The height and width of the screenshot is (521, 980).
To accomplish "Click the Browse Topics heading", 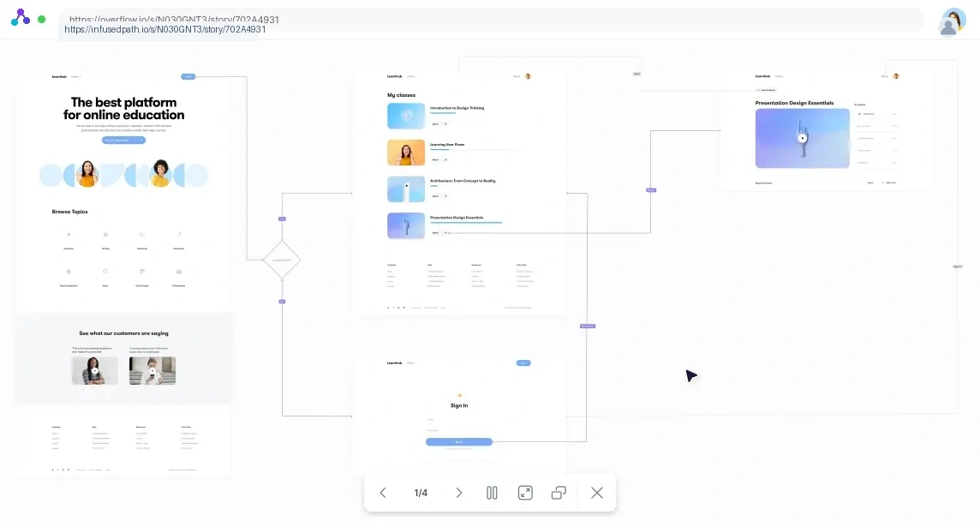I will point(70,212).
